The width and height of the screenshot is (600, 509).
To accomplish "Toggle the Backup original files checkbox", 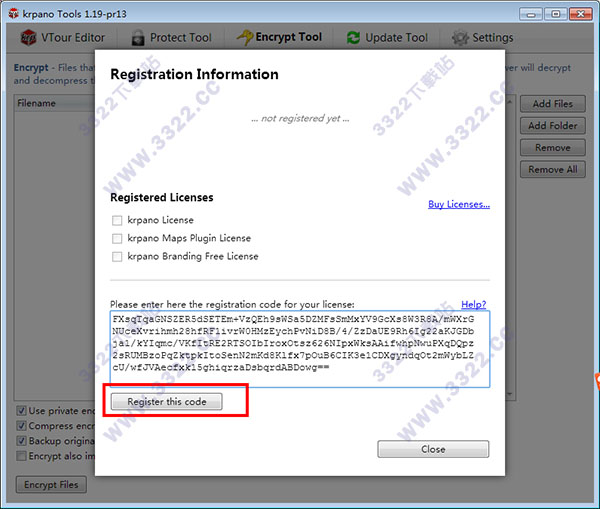I will 21,441.
